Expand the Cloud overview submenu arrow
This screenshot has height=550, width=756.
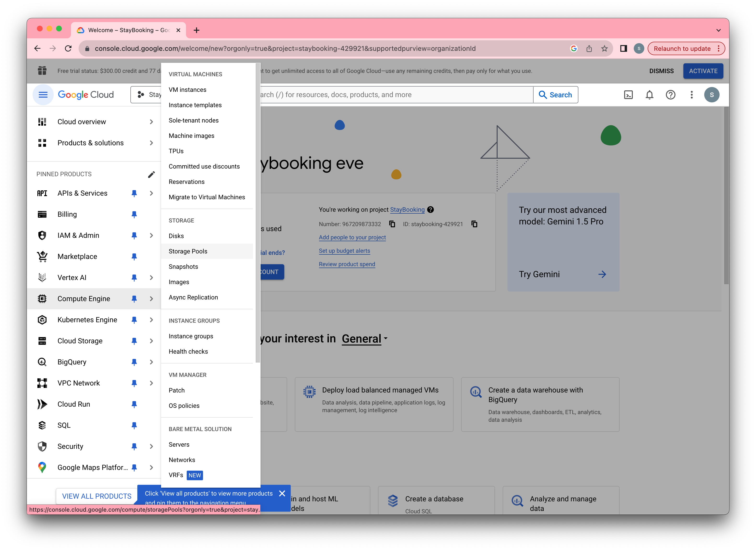151,122
